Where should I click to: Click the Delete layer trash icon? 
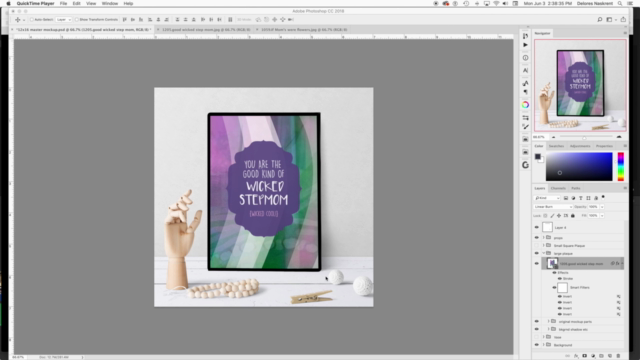point(618,356)
